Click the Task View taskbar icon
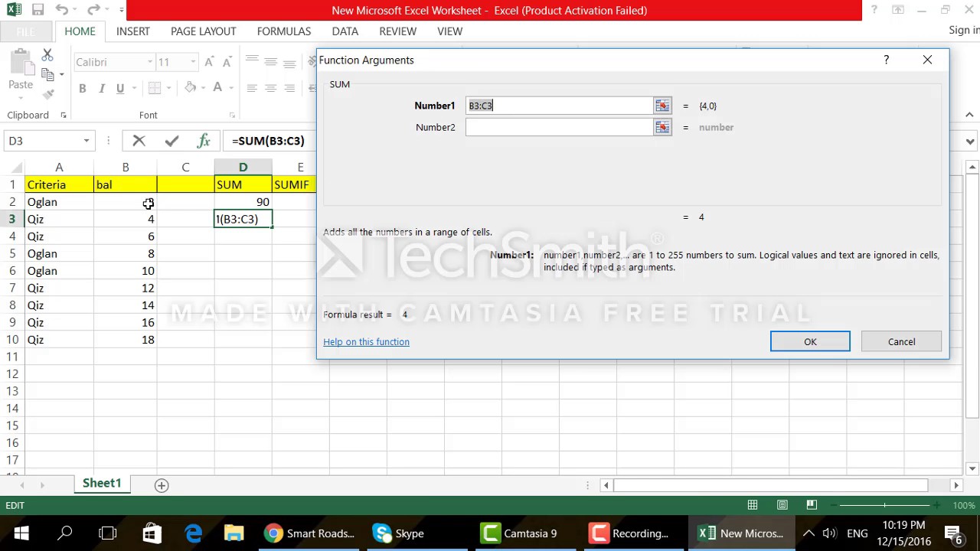Viewport: 980px width, 551px height. point(108,533)
